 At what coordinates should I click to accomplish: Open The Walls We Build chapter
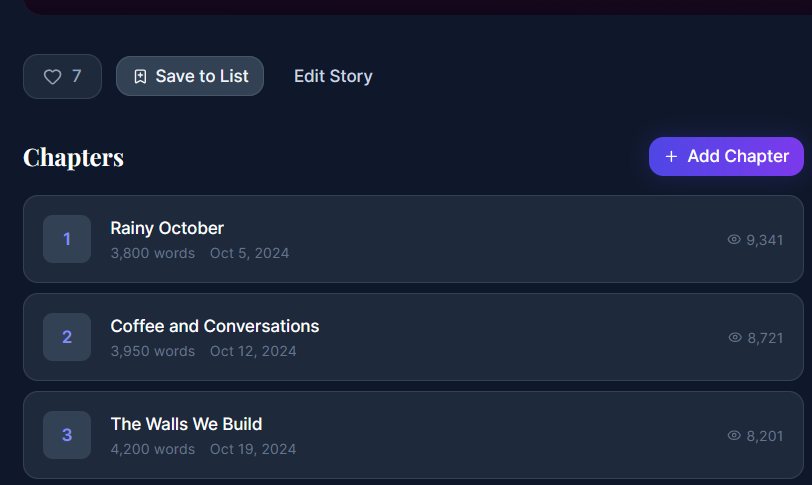[x=186, y=424]
